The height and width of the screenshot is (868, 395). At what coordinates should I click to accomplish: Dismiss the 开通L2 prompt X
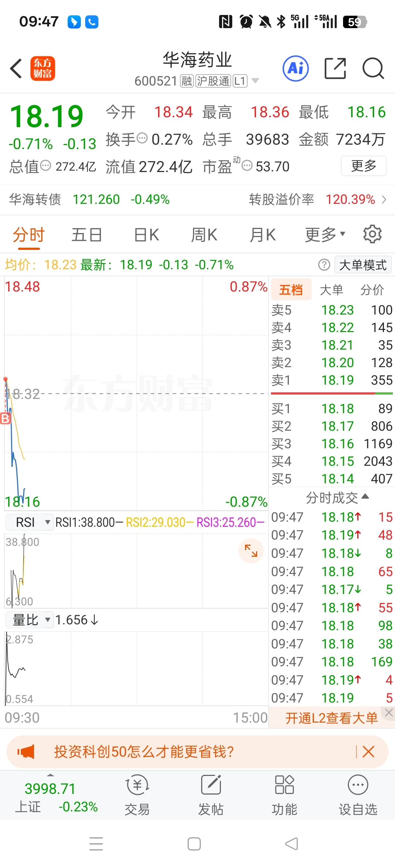[388, 712]
